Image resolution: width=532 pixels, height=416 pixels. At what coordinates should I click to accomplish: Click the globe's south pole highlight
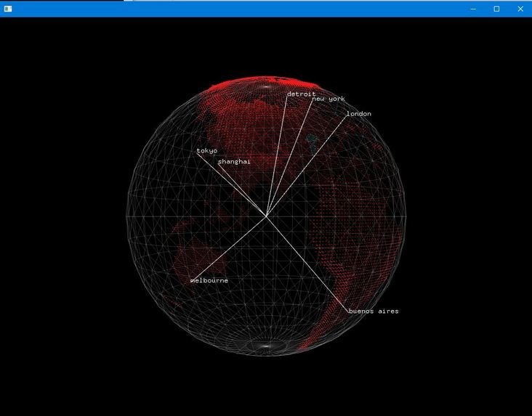[x=267, y=346]
